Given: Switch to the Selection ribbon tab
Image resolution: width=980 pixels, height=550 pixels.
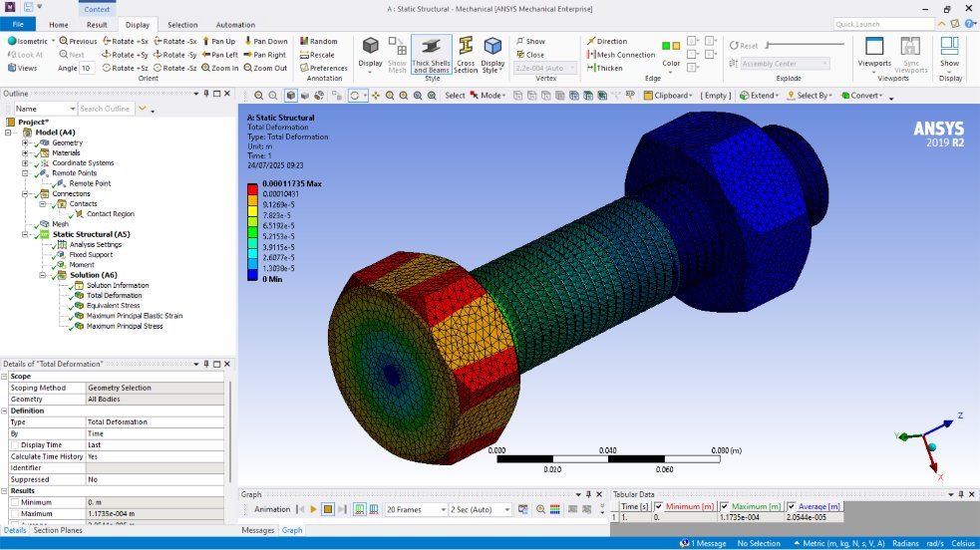Looking at the screenshot, I should pyautogui.click(x=182, y=25).
